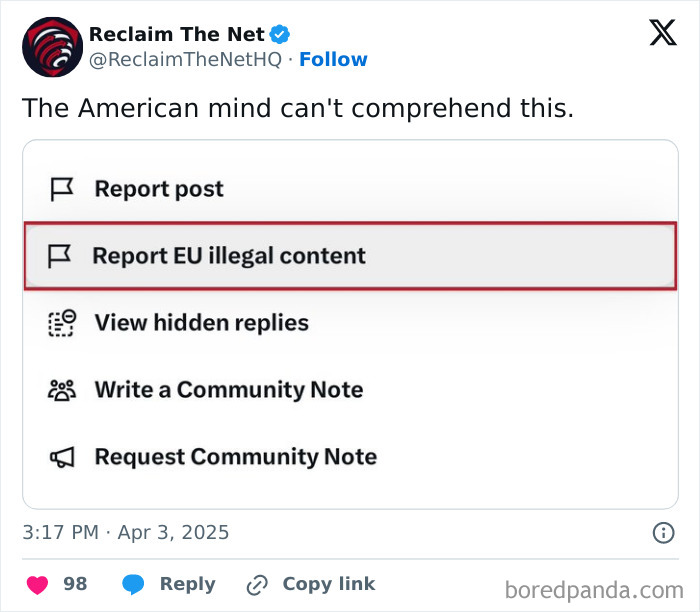Click the X logo icon
Image resolution: width=700 pixels, height=612 pixels.
[x=662, y=33]
